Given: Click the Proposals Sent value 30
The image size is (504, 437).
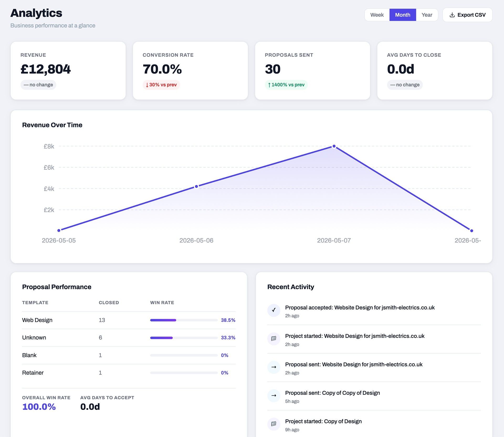Looking at the screenshot, I should [273, 69].
